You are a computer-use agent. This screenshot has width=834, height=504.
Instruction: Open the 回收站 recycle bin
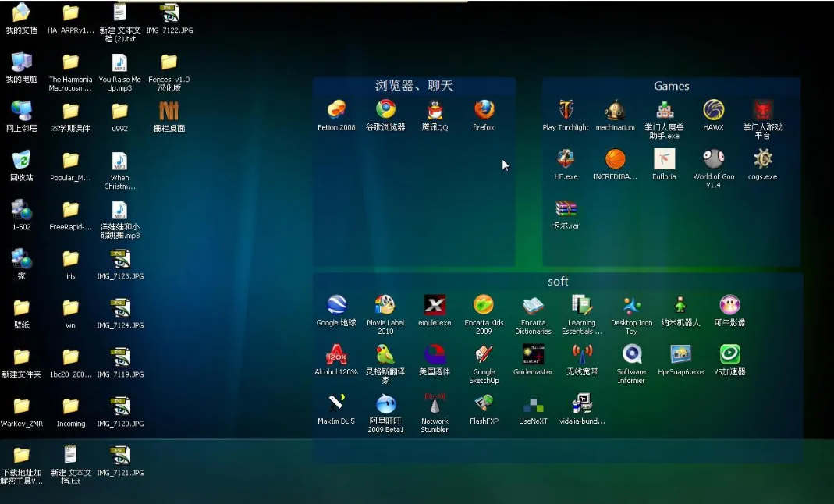(21, 160)
